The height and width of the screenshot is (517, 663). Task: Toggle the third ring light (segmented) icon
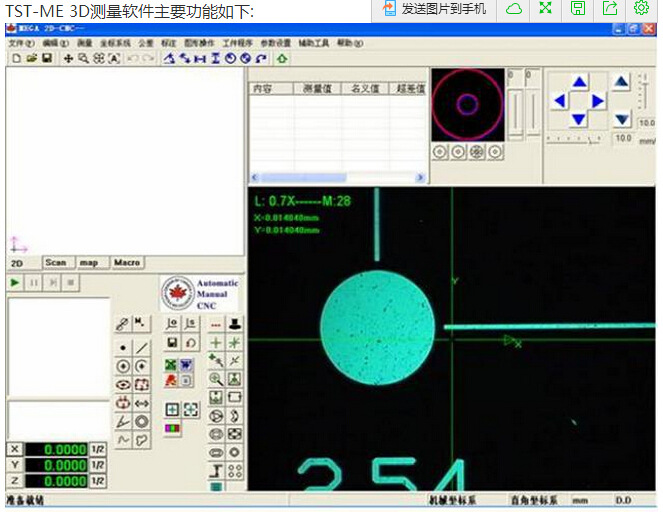[477, 152]
